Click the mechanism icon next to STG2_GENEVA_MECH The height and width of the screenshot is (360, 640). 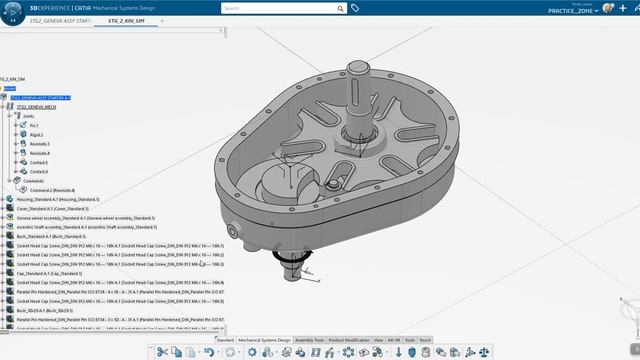tap(10, 107)
